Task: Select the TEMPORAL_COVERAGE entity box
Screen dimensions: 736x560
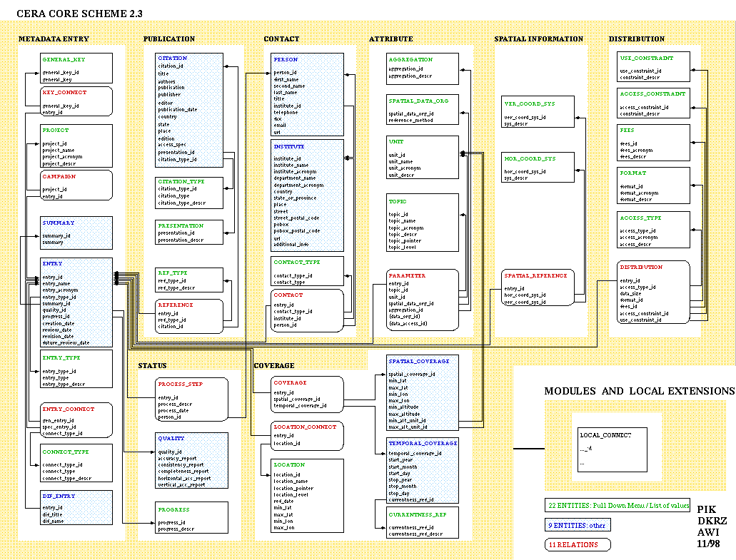Action: (422, 471)
